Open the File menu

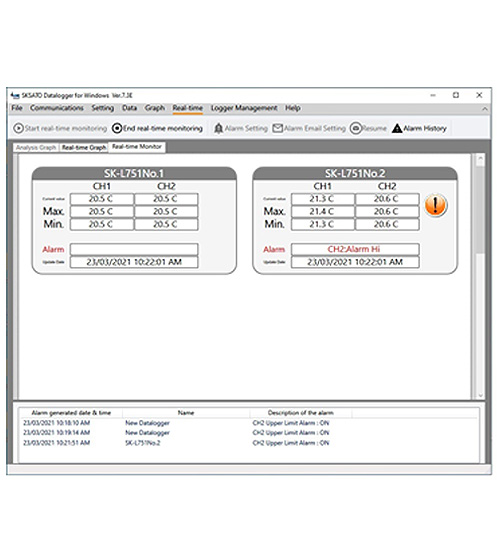[17, 108]
